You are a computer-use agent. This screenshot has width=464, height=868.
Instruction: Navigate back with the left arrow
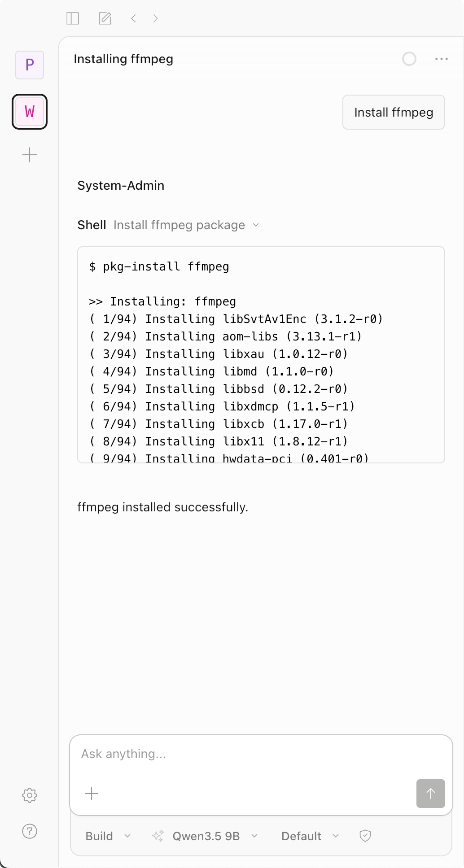coord(133,18)
